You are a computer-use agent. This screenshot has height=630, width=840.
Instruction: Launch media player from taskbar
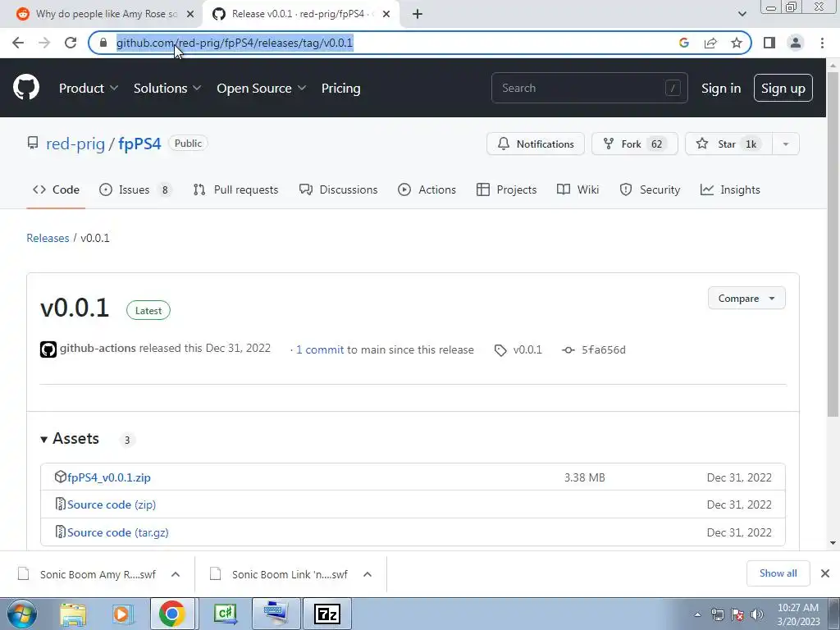tap(122, 614)
